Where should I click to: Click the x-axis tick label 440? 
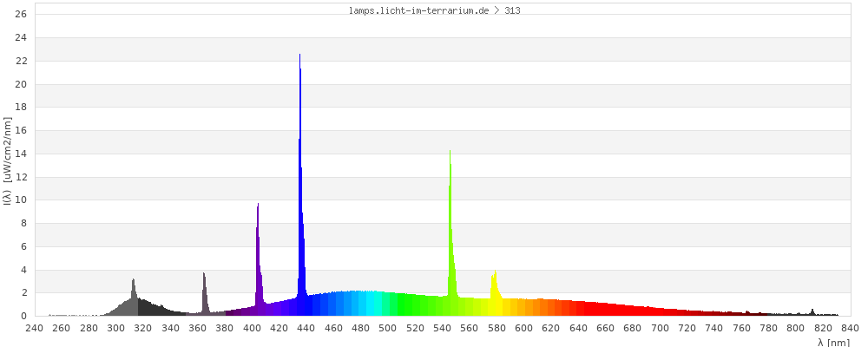(x=306, y=328)
